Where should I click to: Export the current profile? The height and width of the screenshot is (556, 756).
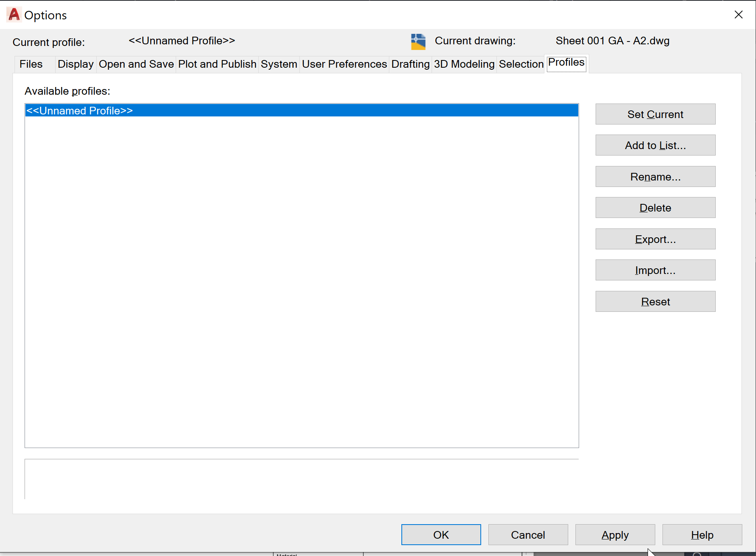tap(655, 239)
